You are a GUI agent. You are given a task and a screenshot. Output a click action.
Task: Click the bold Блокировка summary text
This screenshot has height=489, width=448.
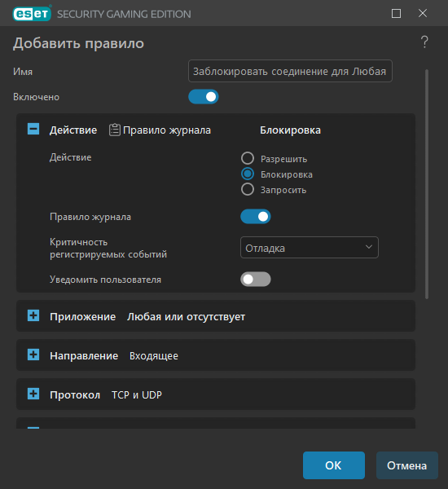pyautogui.click(x=290, y=130)
